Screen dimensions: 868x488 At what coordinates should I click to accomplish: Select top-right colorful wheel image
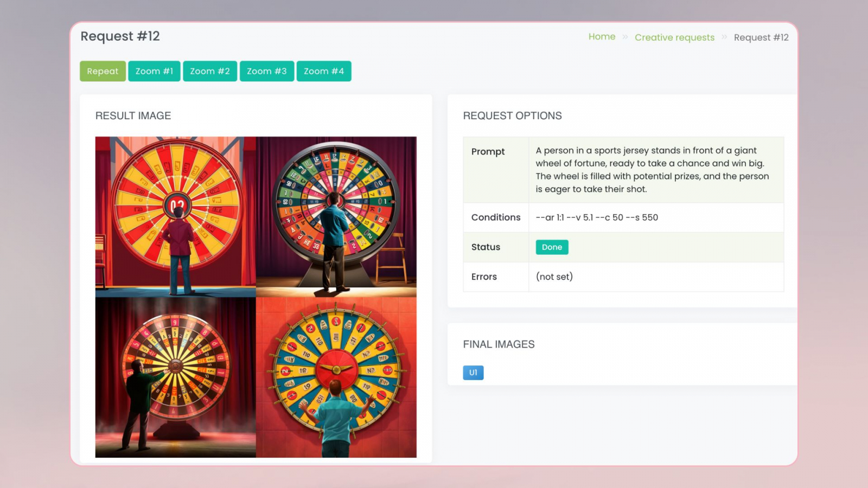[336, 217]
